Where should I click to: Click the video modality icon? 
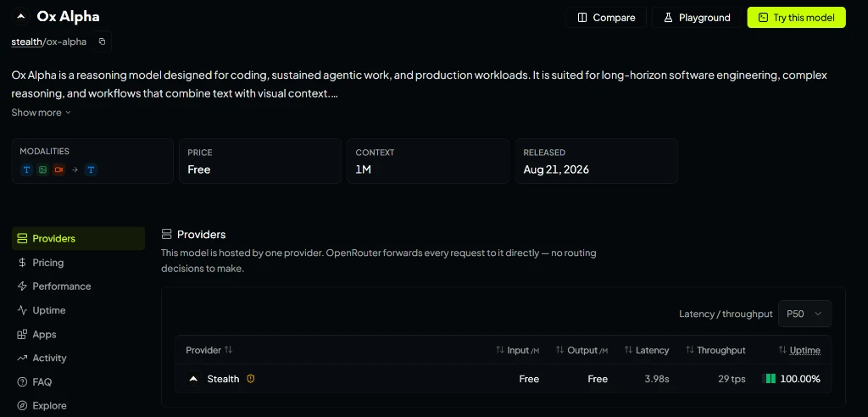click(x=58, y=170)
